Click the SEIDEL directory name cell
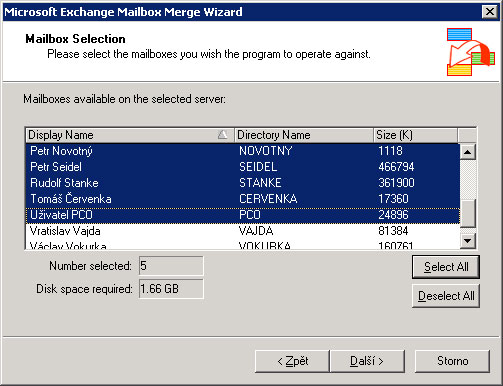Viewport: 503px width, 386px height. [x=258, y=167]
